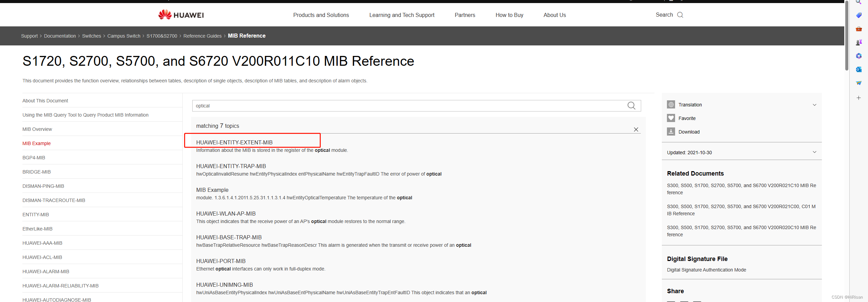Image resolution: width=868 pixels, height=302 pixels.
Task: Submit the document search via magnifier icon
Action: coord(631,106)
